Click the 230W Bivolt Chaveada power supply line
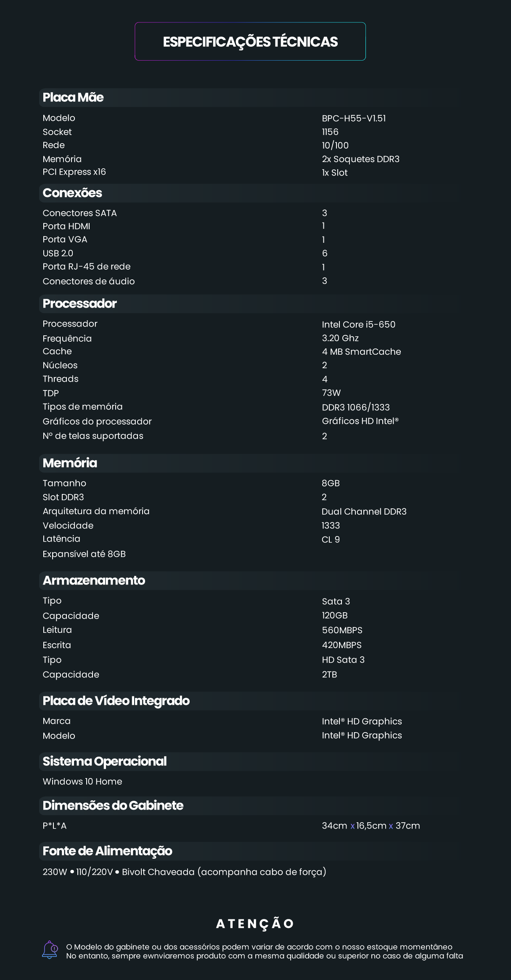Viewport: 511px width, 980px height. [184, 872]
